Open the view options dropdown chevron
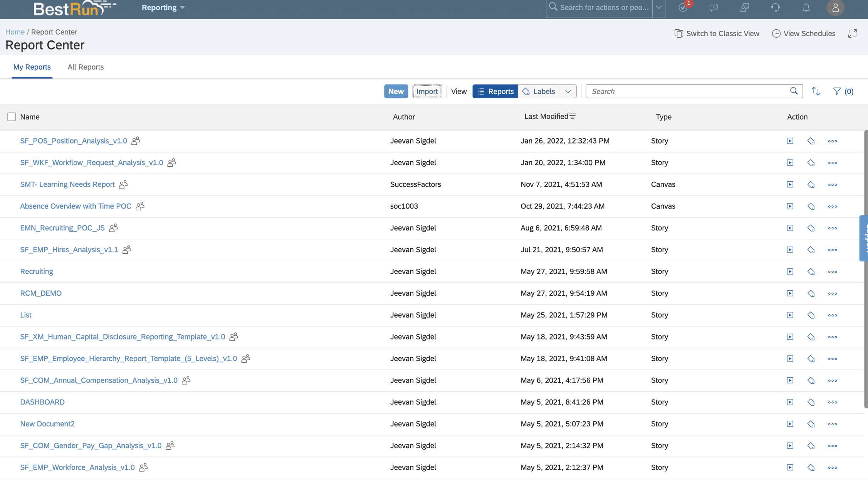Viewport: 868px width, 480px height. 568,91
